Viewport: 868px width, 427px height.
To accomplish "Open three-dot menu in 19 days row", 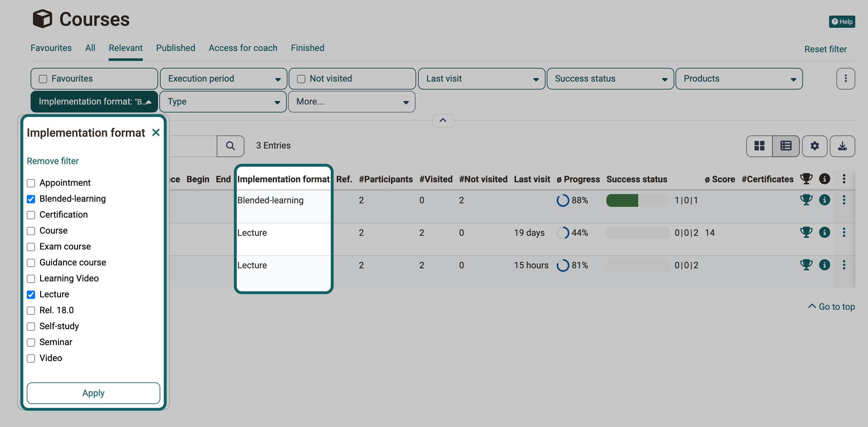I will coord(844,232).
